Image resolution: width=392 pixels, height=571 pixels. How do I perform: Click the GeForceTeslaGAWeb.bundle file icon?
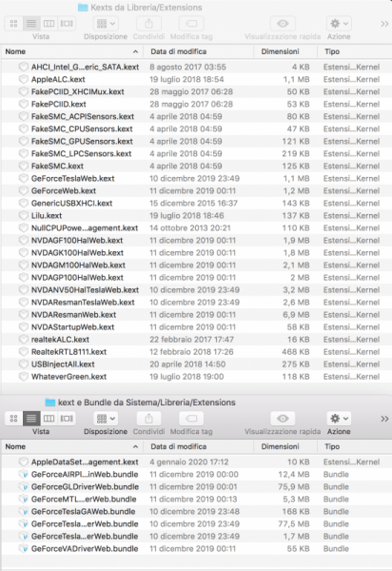(24, 512)
